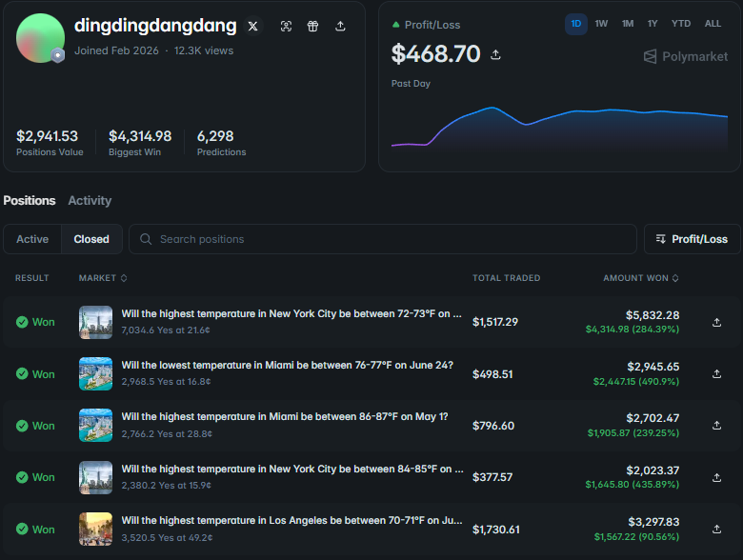Click Won checkmark for Los Angeles row
The width and height of the screenshot is (743, 560).
click(x=22, y=529)
